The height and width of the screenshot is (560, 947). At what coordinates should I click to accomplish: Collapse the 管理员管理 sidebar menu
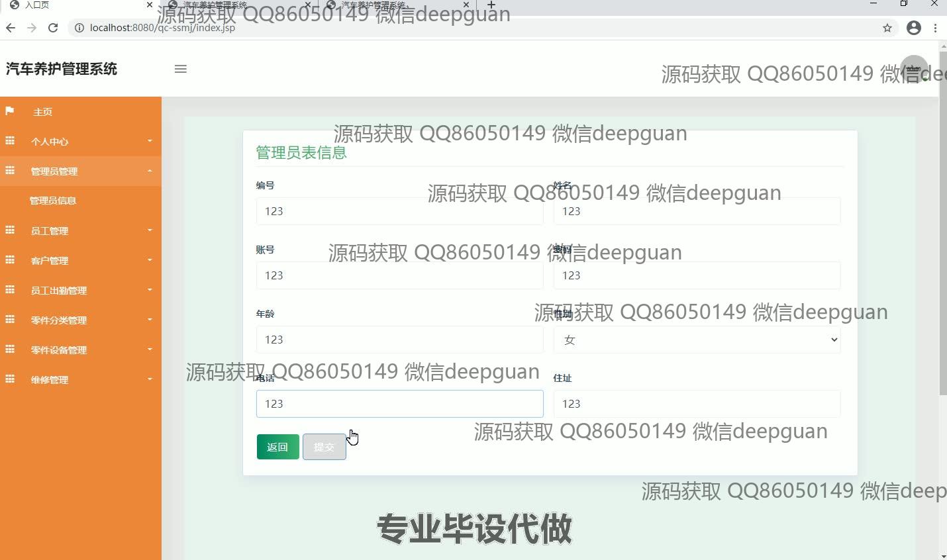[x=81, y=171]
